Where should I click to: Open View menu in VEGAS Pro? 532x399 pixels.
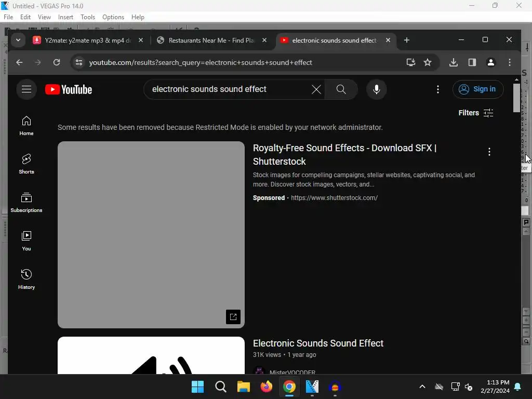45,17
